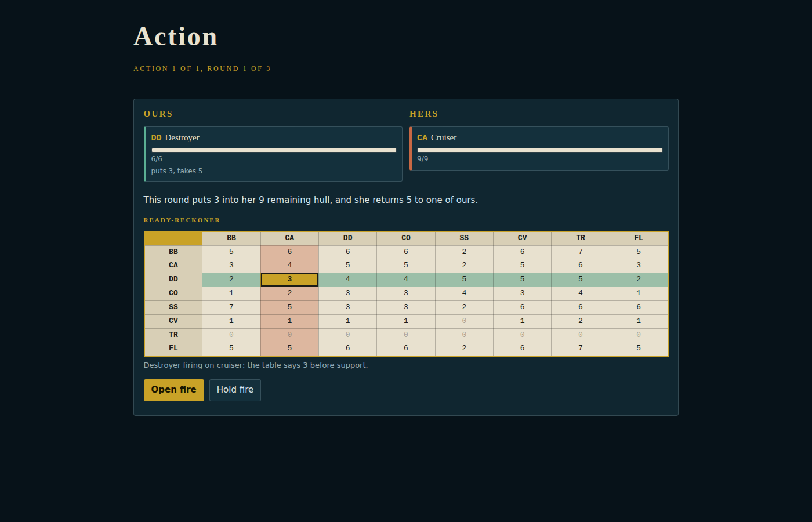Click the Destroyer hull bar
This screenshot has width=812, height=522.
pos(274,150)
